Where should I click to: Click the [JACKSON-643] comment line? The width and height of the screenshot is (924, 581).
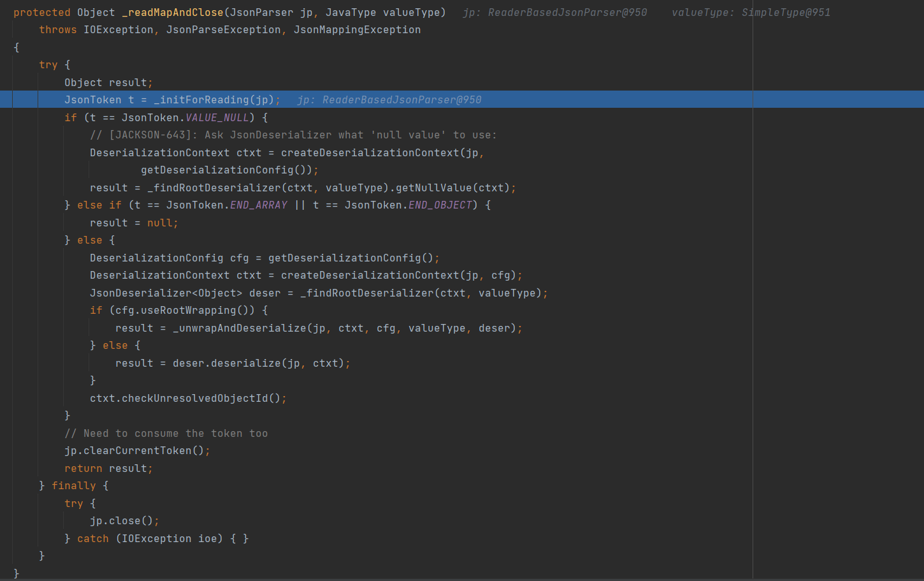[x=293, y=135]
